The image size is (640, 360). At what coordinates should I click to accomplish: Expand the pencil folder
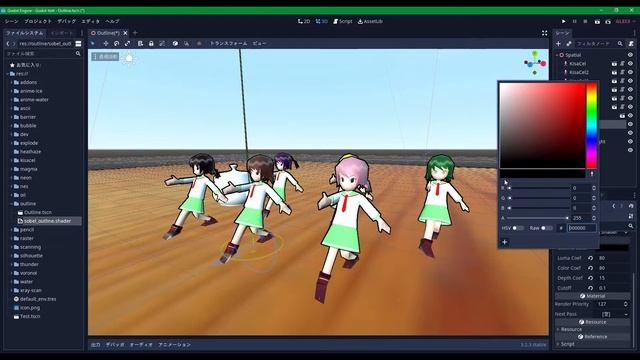coord(11,230)
